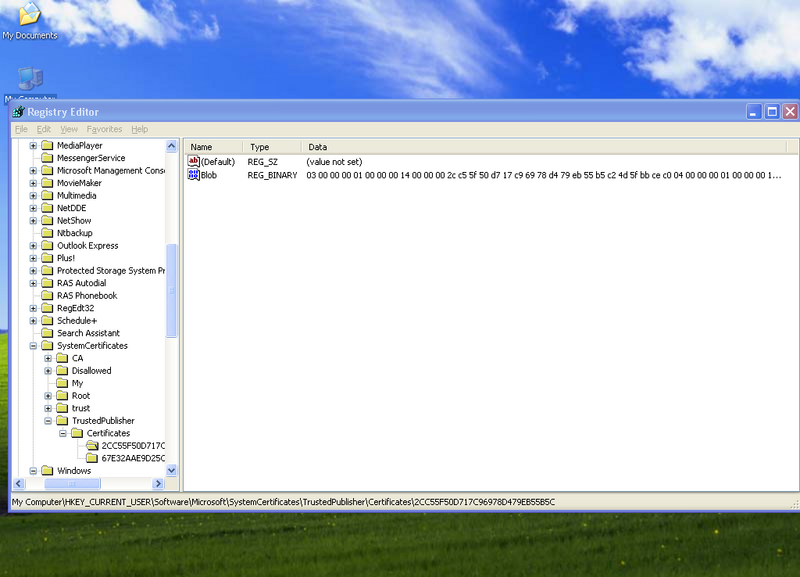
Task: Open the Favorites menu
Action: pos(104,129)
